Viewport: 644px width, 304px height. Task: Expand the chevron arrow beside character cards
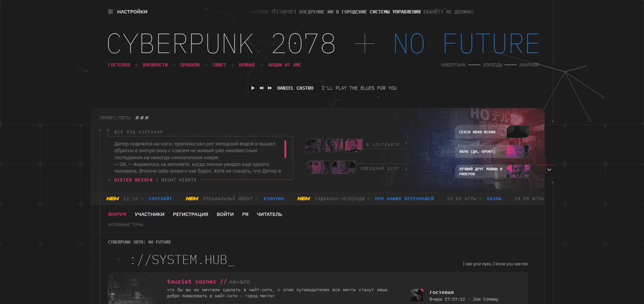549,170
